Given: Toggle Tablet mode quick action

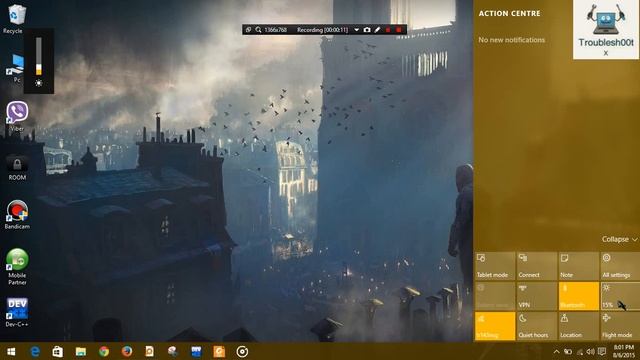Looking at the screenshot, I should coord(495,266).
